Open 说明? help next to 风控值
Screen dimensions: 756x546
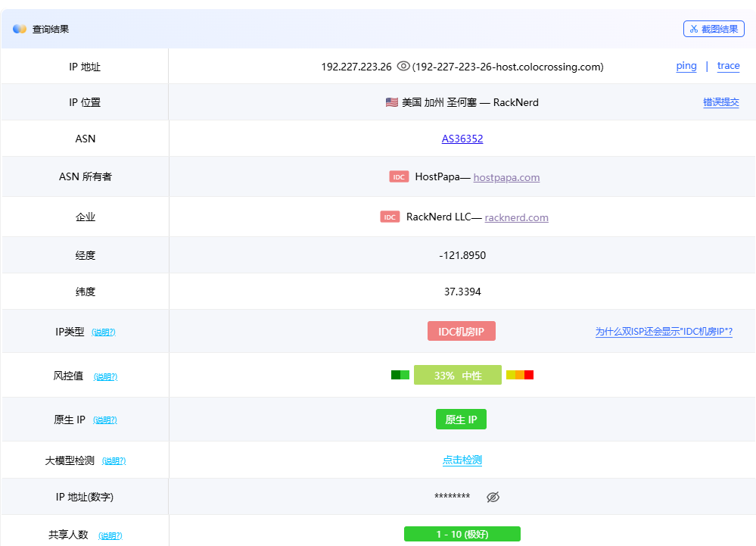coord(106,376)
